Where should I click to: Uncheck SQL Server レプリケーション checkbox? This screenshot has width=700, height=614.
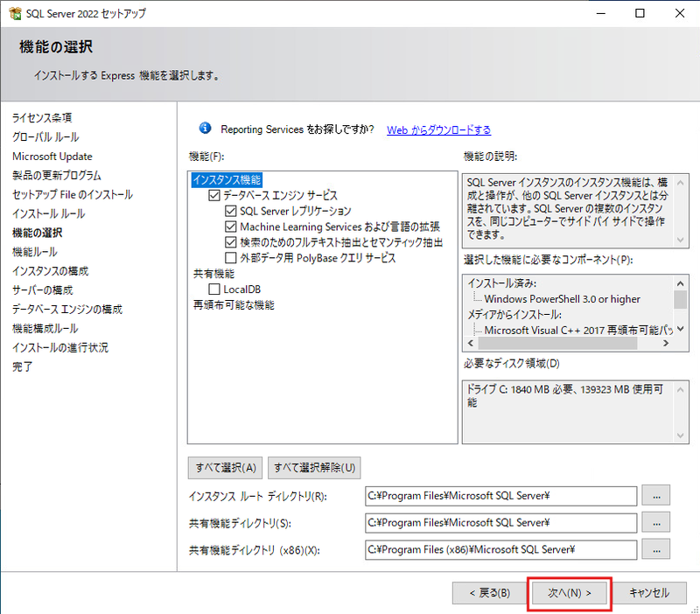pos(231,211)
